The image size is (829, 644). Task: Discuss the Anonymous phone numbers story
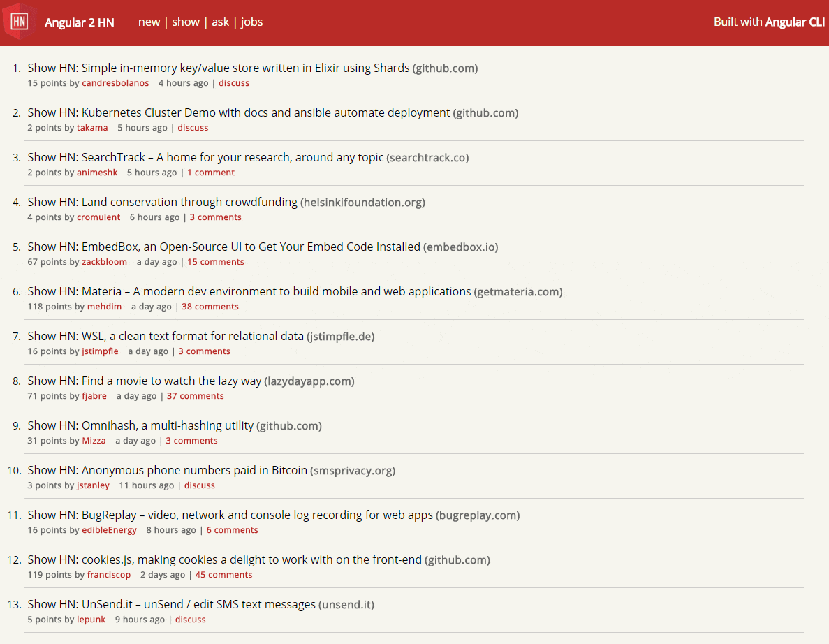click(x=199, y=485)
